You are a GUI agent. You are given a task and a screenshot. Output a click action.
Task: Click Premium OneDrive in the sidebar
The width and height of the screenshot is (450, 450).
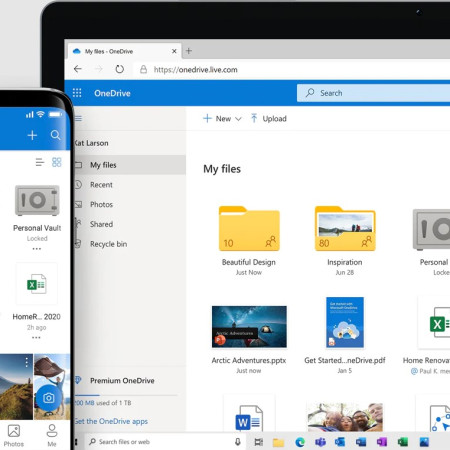122,380
